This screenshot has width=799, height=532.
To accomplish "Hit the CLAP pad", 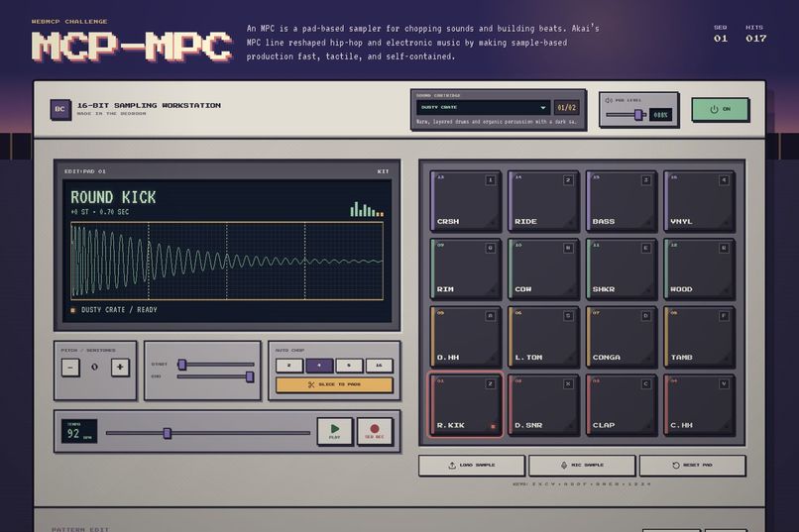I will coord(622,405).
